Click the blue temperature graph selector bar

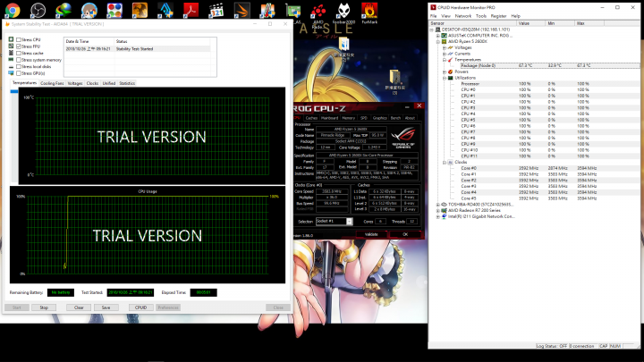[x=14, y=91]
